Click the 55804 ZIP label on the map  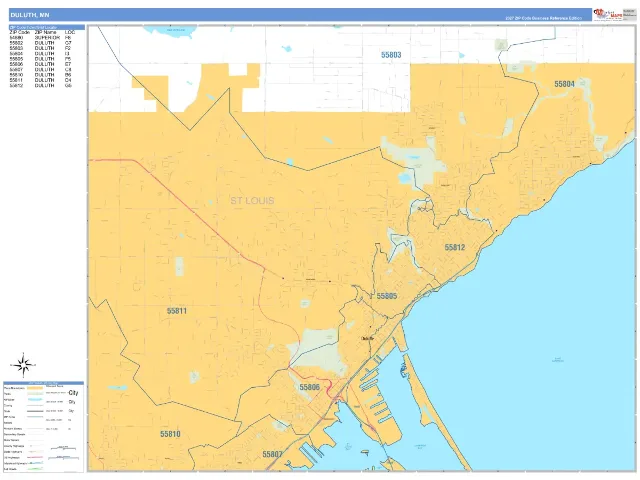564,84
